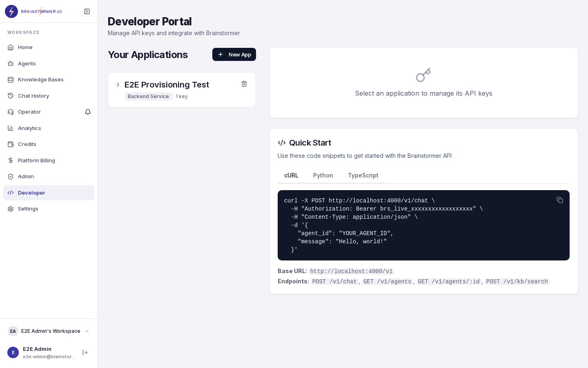Screen dimensions: 588x368
Task: Click the E2E Provisioning Test title
Action: click(167, 85)
